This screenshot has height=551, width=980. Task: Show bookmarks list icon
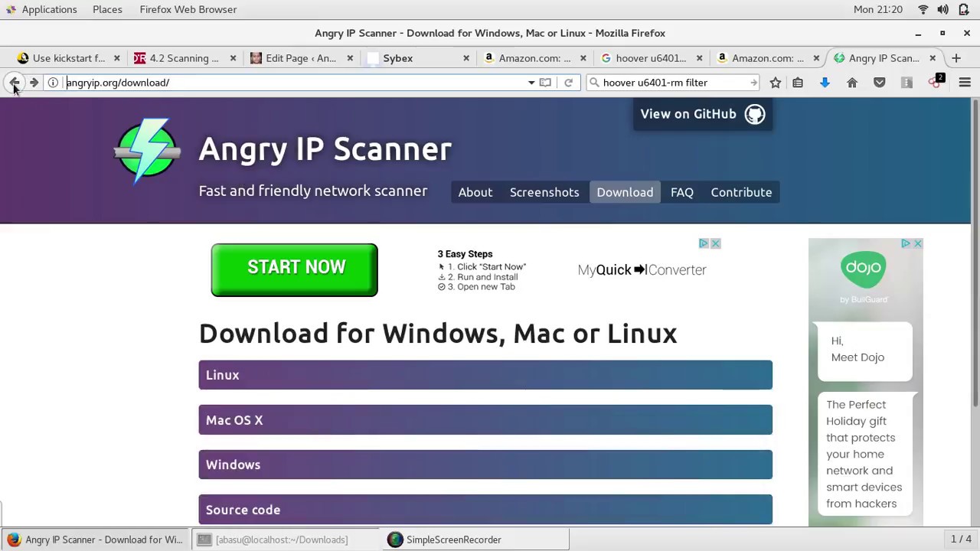[798, 83]
